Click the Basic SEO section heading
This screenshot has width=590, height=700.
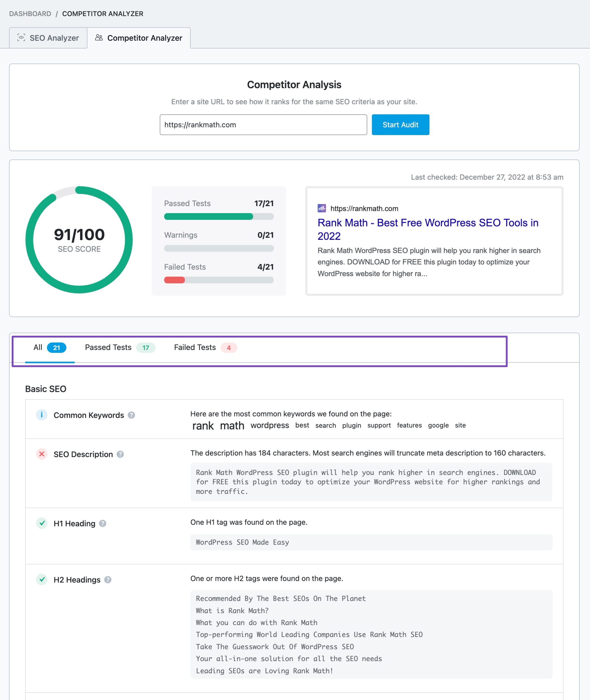point(46,389)
